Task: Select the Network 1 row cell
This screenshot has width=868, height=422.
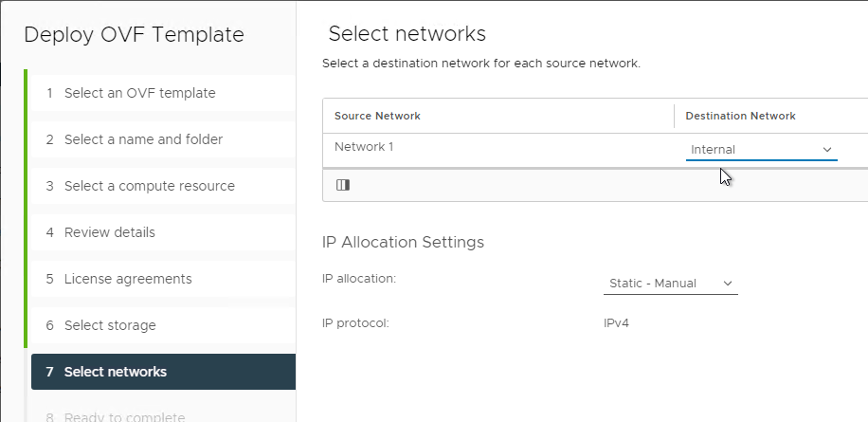Action: pos(364,147)
